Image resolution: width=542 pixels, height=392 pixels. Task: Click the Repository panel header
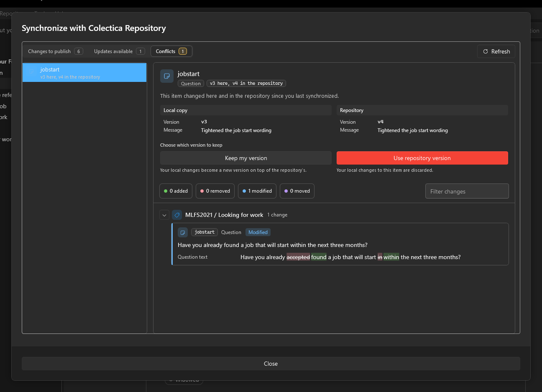pyautogui.click(x=422, y=110)
